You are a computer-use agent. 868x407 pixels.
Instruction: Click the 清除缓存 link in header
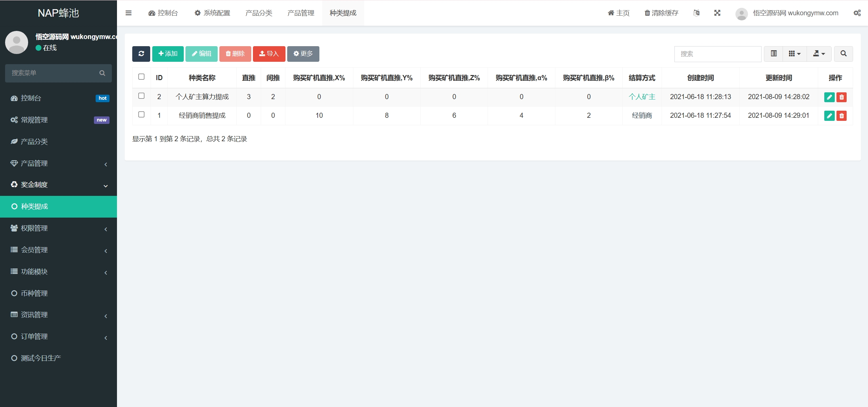[x=661, y=13]
